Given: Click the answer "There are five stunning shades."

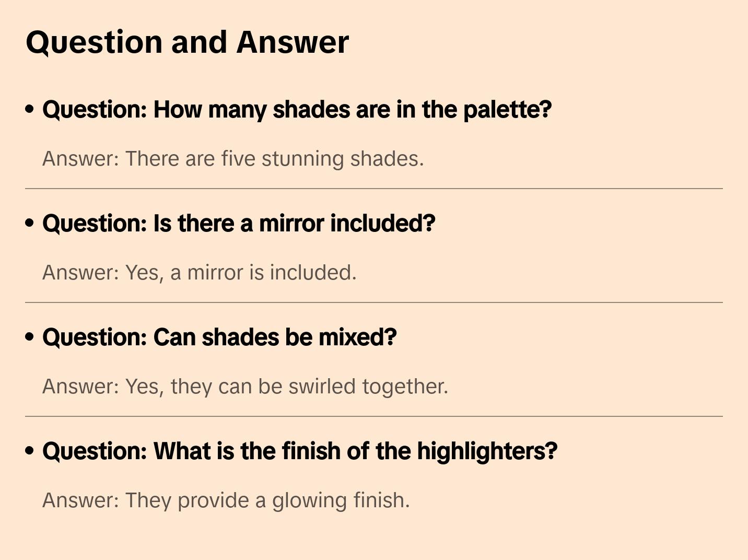Looking at the screenshot, I should coord(233,159).
